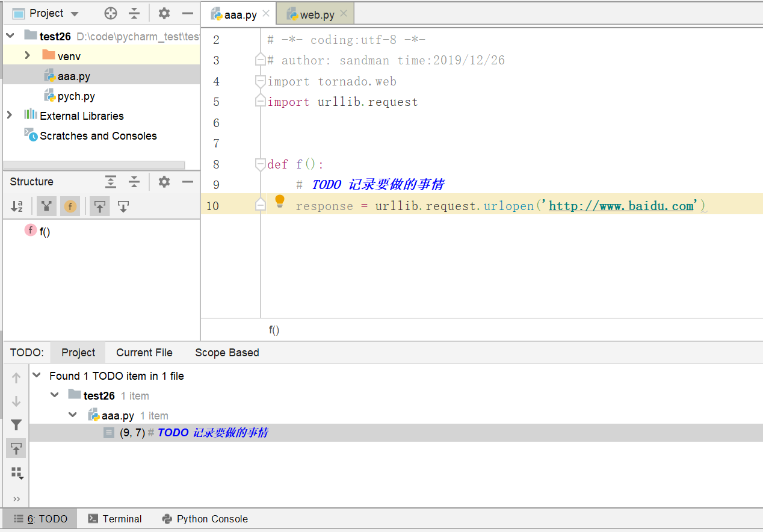The image size is (763, 532).
Task: Go to next TODO with down arrow
Action: [16, 401]
